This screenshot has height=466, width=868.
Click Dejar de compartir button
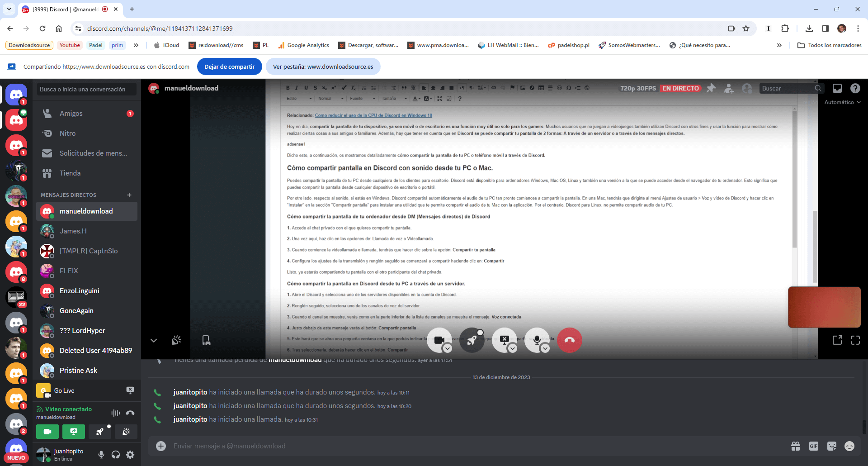(230, 67)
